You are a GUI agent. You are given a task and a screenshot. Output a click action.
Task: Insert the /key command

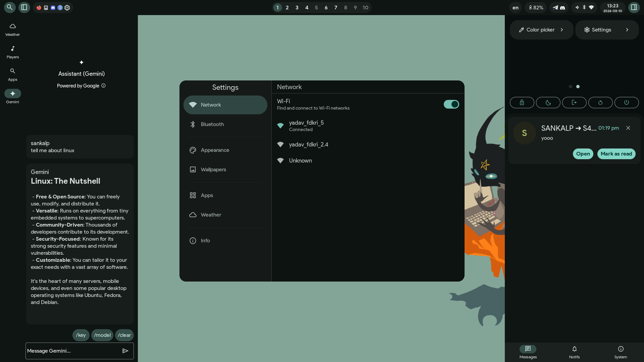tap(81, 335)
